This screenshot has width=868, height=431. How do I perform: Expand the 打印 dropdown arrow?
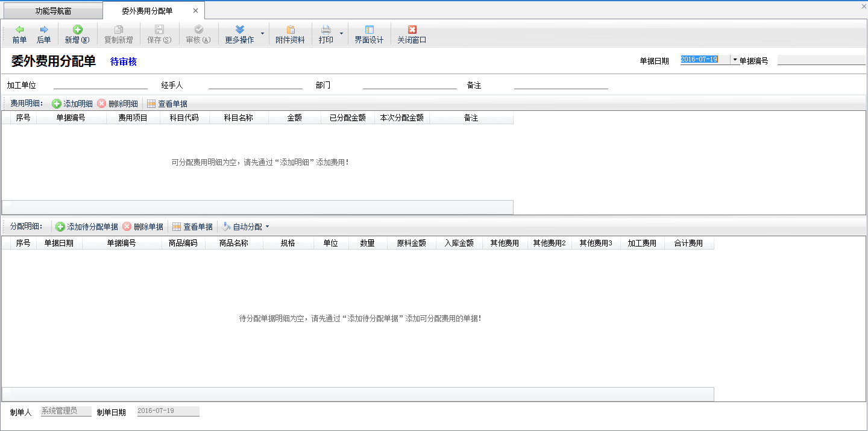[341, 33]
